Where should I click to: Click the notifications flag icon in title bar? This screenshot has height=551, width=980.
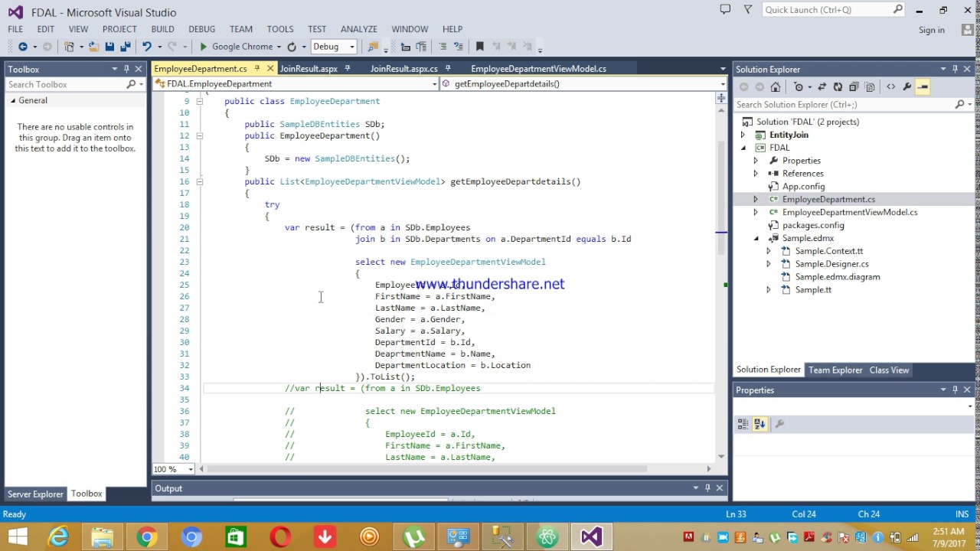[x=748, y=10]
